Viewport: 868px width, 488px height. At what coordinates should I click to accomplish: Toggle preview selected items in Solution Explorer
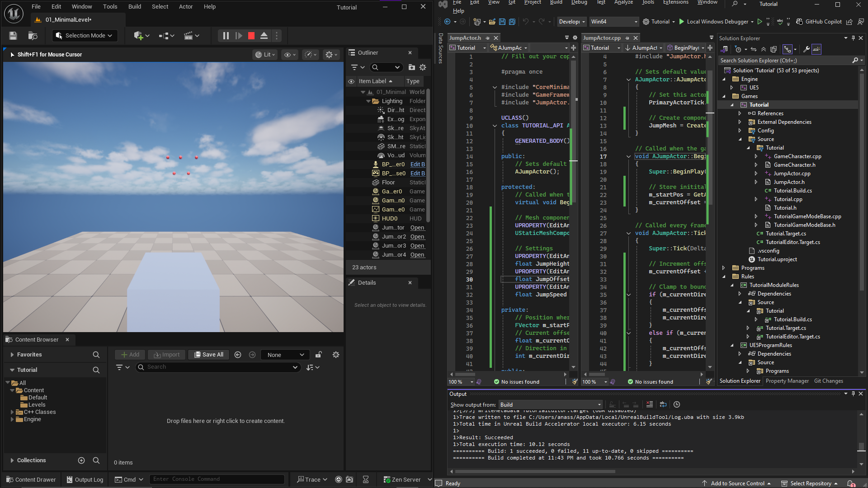[x=816, y=49]
